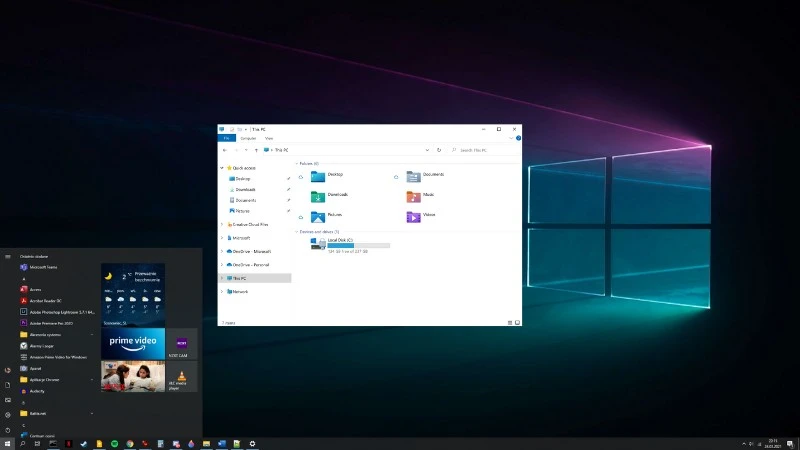
Task: Expand OneDrive - Microsoft in navigation pane
Action: tap(222, 252)
